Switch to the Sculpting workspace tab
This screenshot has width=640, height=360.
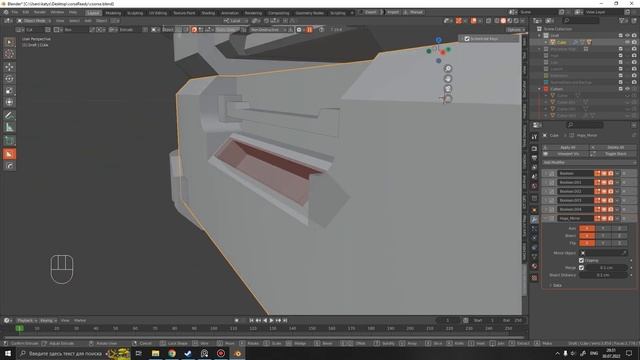tap(135, 13)
